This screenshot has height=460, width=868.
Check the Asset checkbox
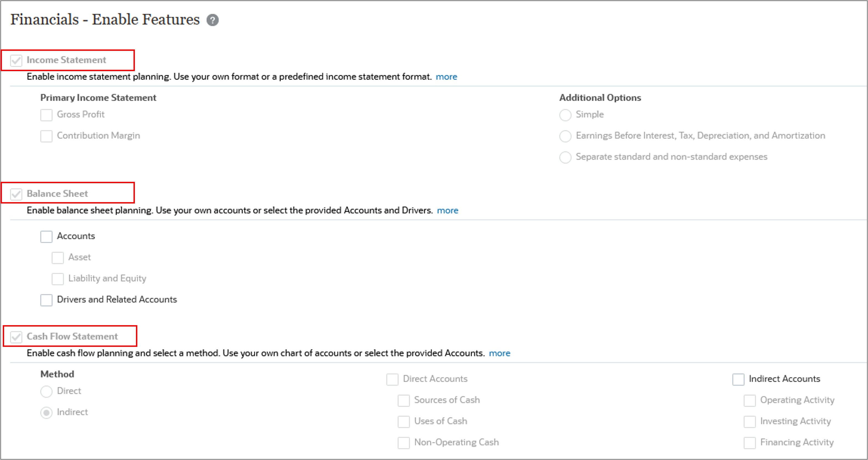point(58,258)
